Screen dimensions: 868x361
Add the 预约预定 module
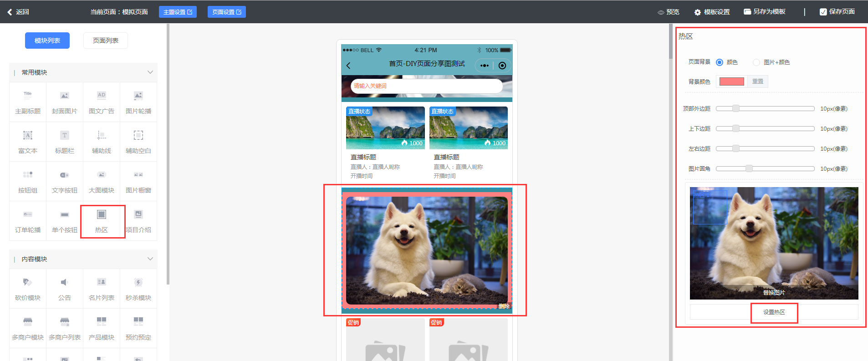138,328
